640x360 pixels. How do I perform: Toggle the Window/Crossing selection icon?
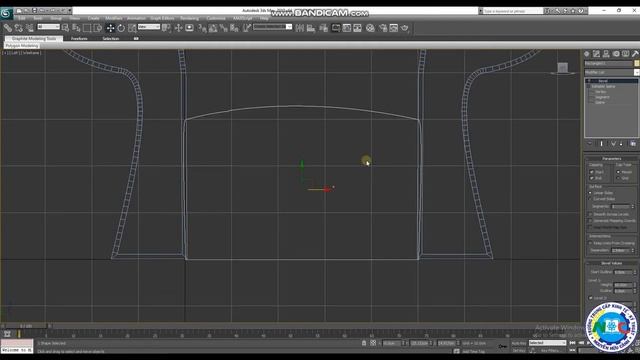pyautogui.click(x=98, y=28)
